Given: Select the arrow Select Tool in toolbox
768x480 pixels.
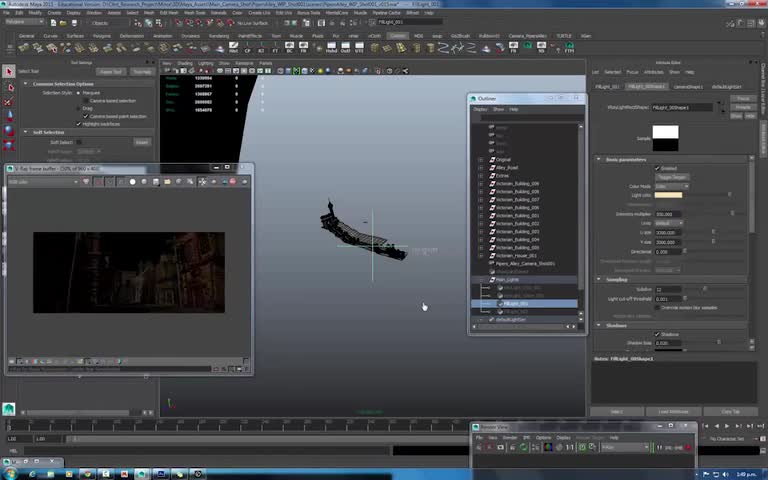Looking at the screenshot, I should point(9,71).
